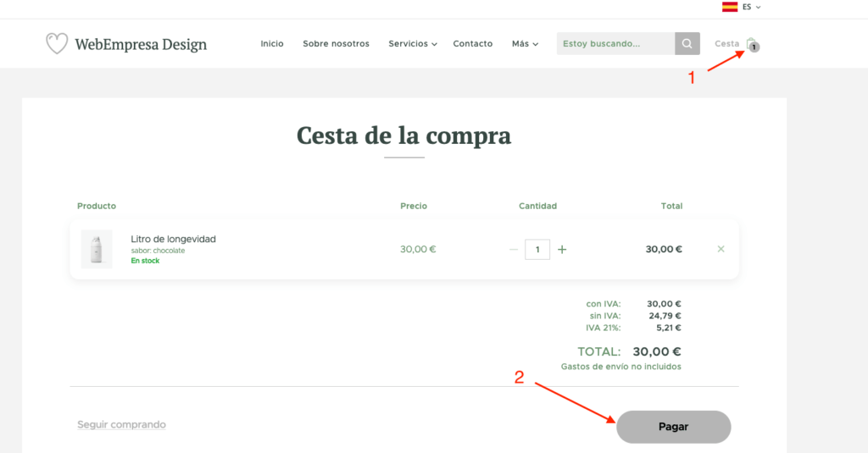Open the product bottle thumbnail
The image size is (868, 453).
[x=97, y=249]
